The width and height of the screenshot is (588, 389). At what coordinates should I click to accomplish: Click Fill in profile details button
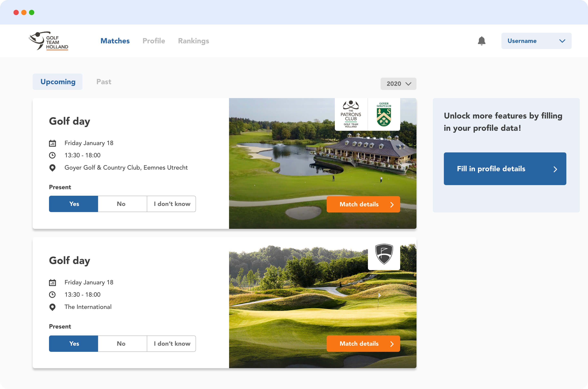tap(505, 169)
